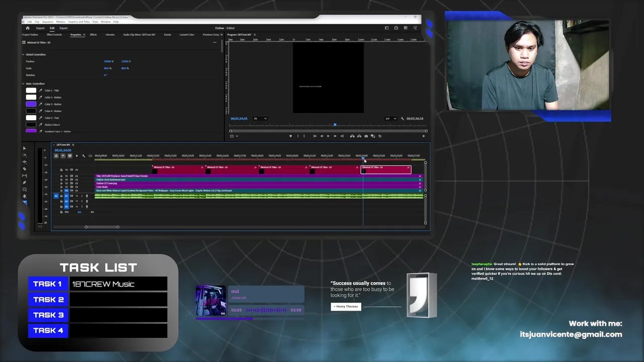Select the Hand tool
Viewport: 644px width, 362px height.
[x=25, y=196]
